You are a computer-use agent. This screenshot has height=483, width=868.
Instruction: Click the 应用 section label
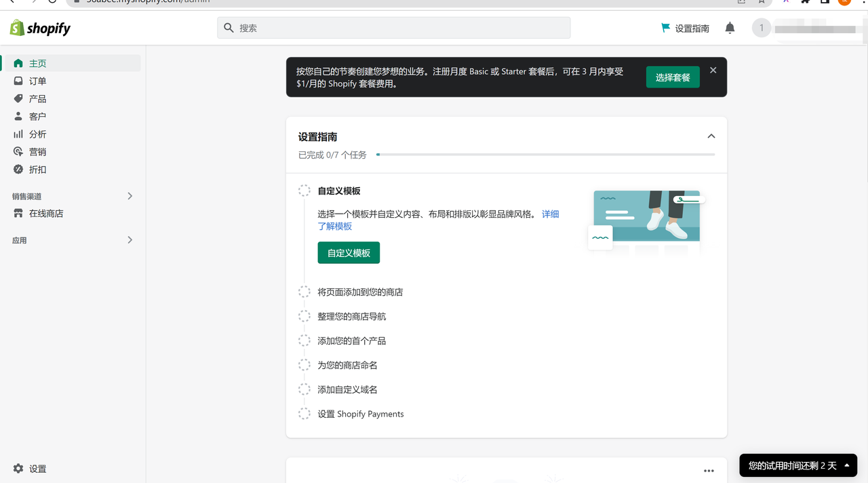click(x=20, y=240)
